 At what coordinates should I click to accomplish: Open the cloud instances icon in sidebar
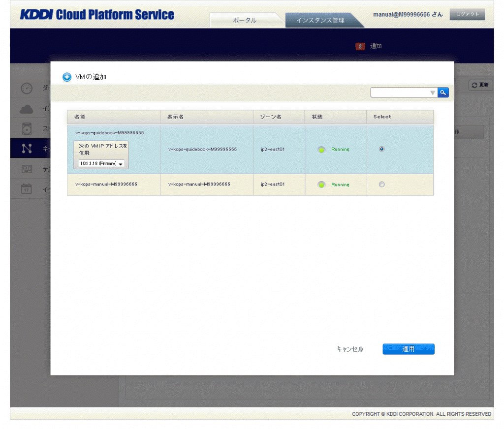click(x=27, y=109)
